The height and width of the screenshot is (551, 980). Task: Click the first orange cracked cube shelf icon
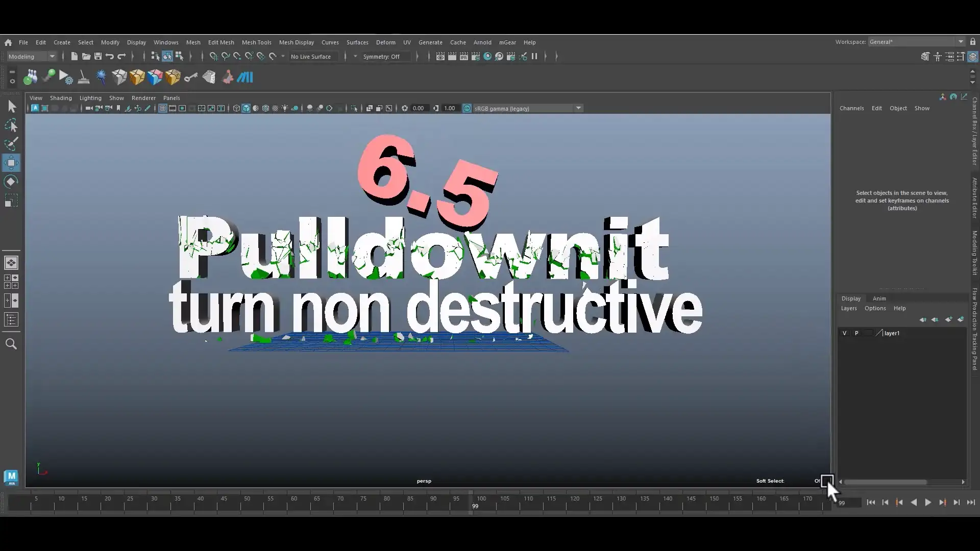tap(137, 77)
